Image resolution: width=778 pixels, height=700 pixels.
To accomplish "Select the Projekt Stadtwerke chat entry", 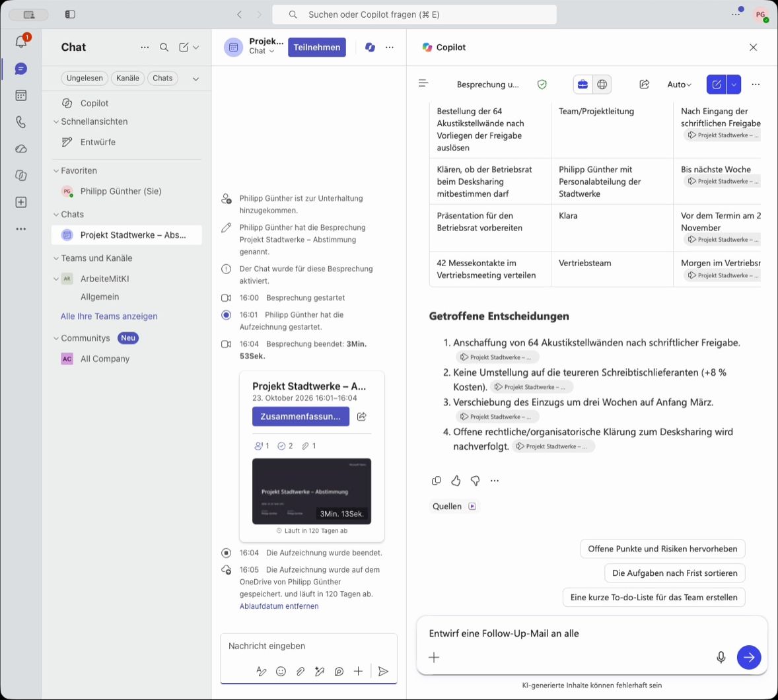I will coord(127,235).
